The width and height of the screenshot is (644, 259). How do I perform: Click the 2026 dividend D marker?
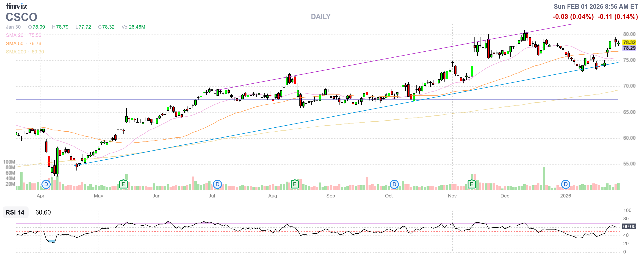pos(565,185)
